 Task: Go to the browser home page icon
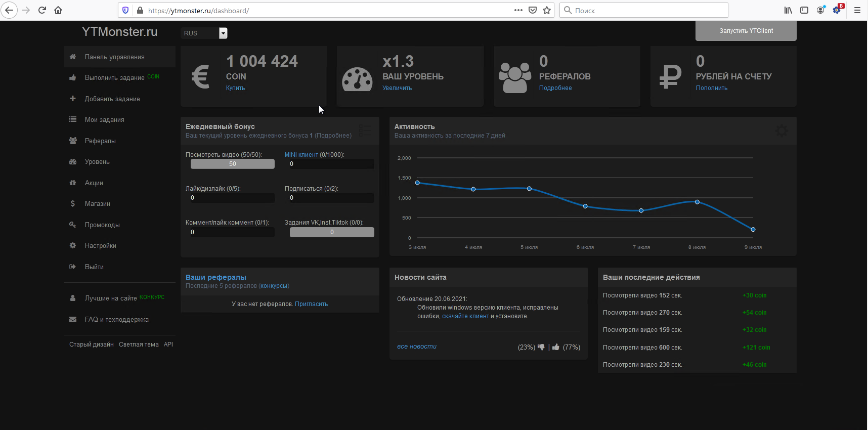coord(58,10)
